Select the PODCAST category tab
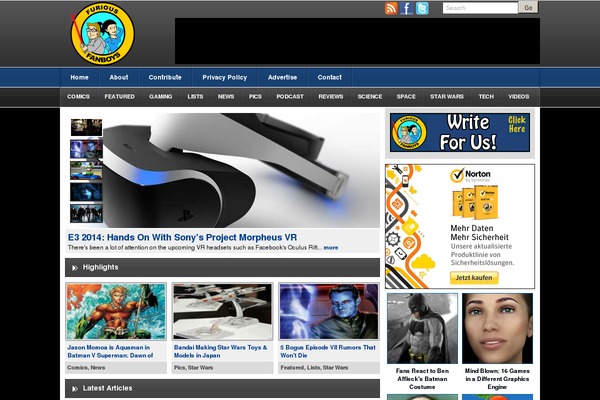The image size is (600, 400). pyautogui.click(x=290, y=97)
